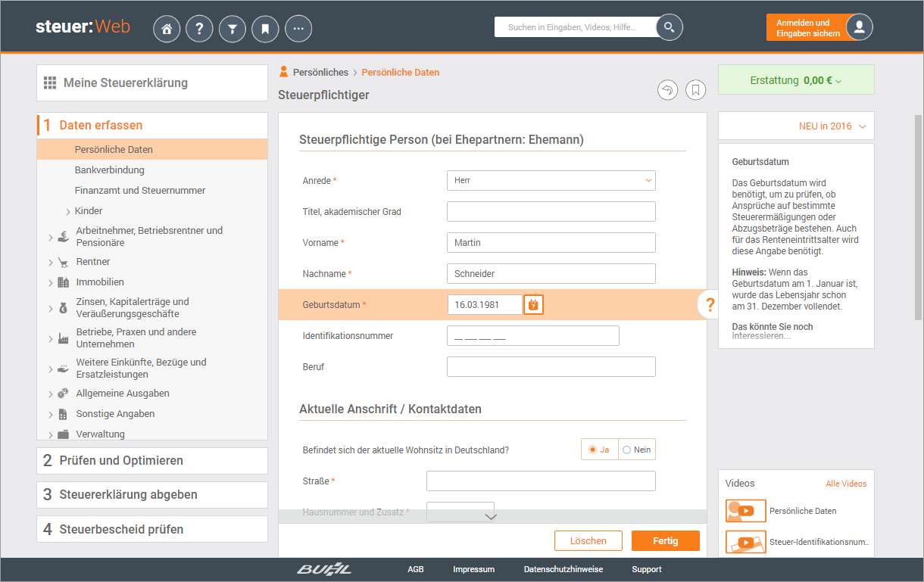Expand the Kinder tree item

tap(68, 211)
